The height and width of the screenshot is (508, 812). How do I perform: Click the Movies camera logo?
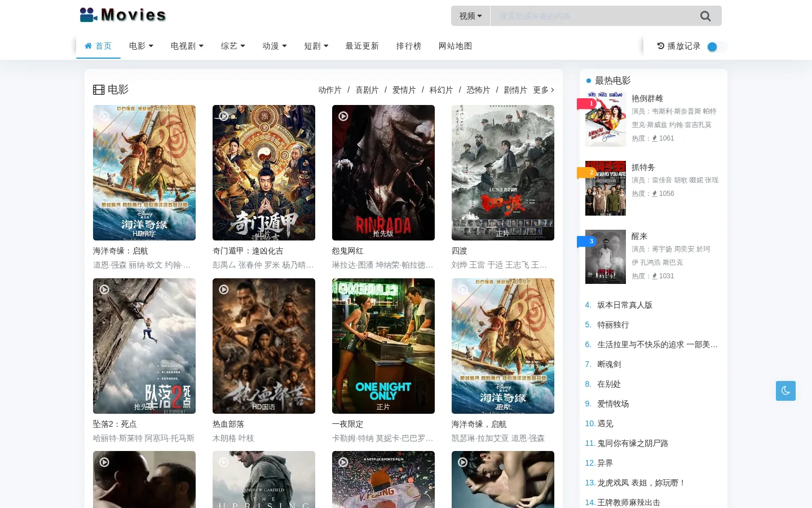pyautogui.click(x=123, y=15)
